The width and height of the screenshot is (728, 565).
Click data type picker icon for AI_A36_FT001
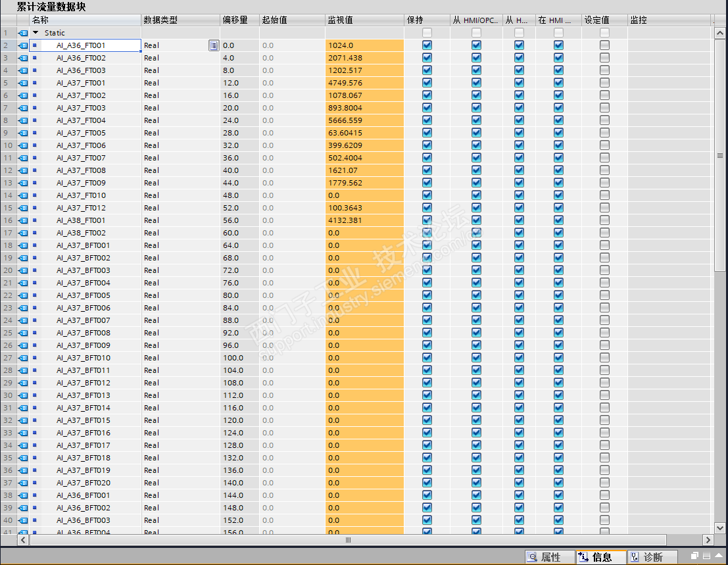tap(213, 45)
